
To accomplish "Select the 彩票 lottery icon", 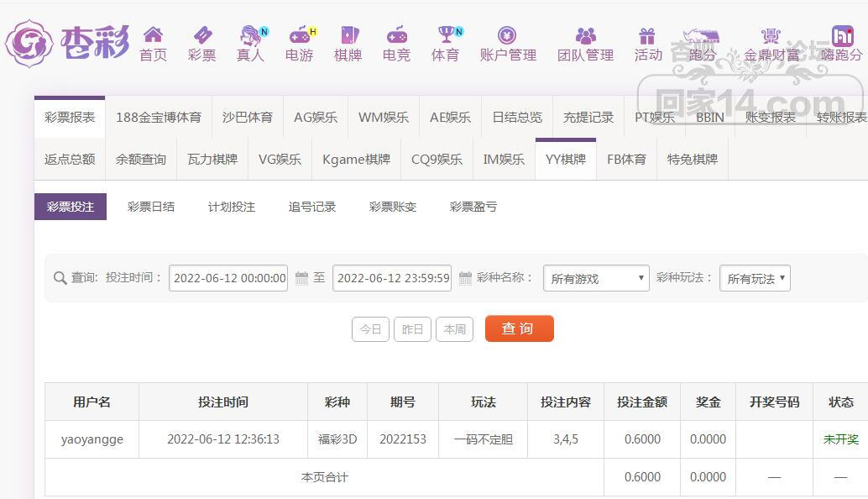I will [x=201, y=44].
